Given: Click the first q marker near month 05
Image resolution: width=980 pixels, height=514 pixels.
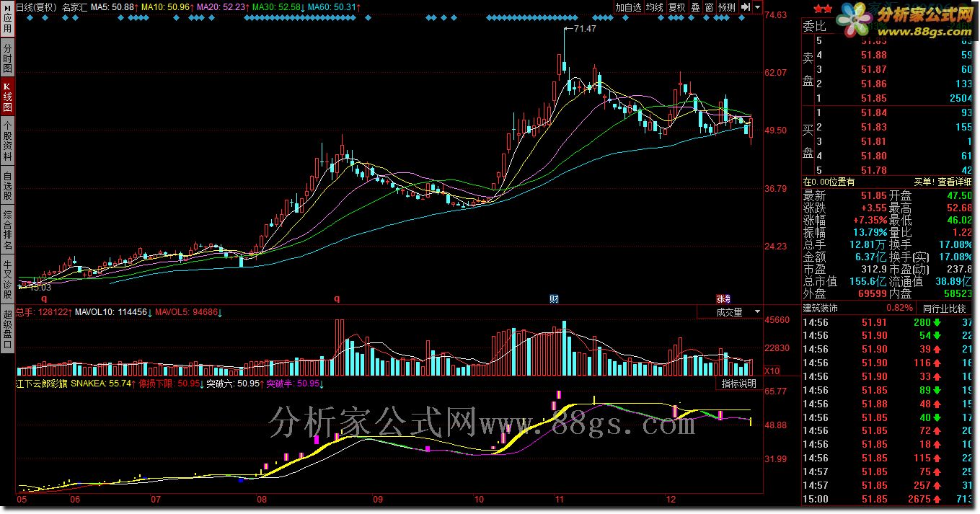Looking at the screenshot, I should click(44, 298).
